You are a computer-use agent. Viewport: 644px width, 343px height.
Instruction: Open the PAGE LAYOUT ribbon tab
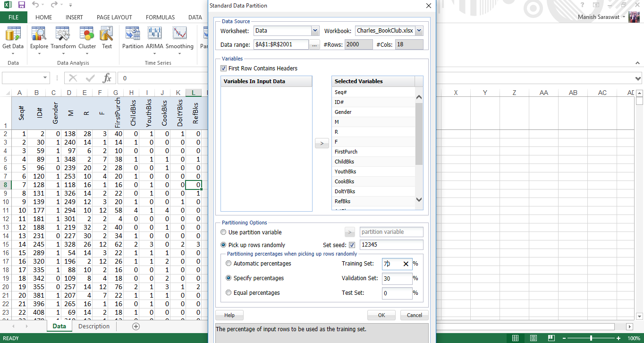click(x=114, y=17)
